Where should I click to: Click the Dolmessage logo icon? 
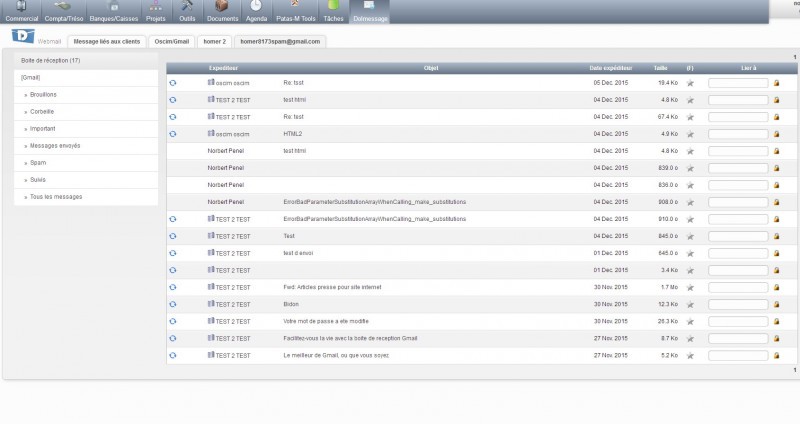pos(23,36)
